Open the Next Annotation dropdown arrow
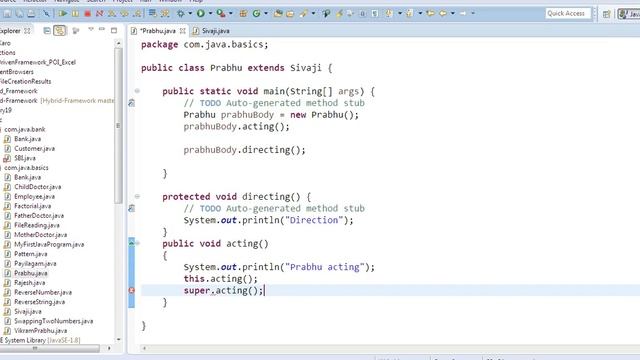 click(x=400, y=14)
